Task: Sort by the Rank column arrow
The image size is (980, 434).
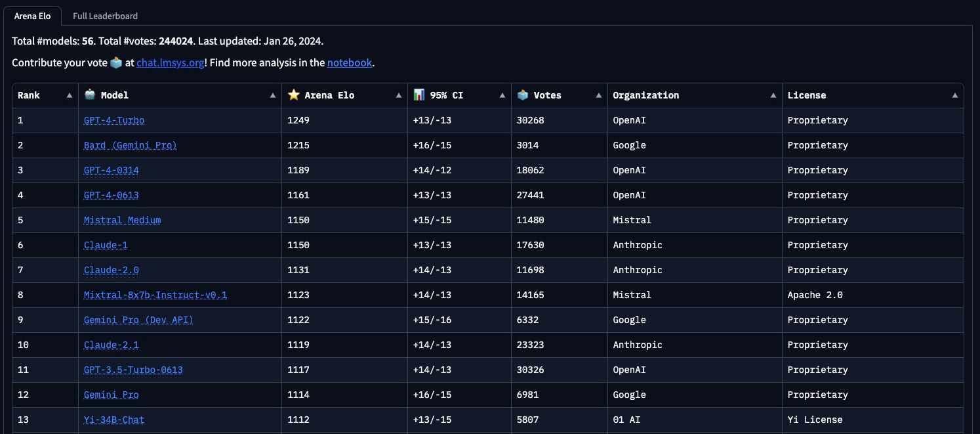Action: [70, 95]
